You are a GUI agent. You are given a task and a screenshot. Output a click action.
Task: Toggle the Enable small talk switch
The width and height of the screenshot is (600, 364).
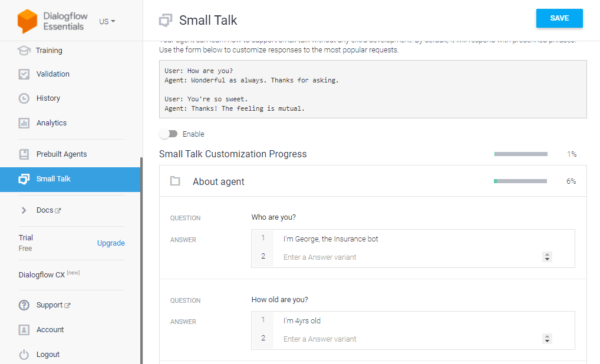pos(169,134)
